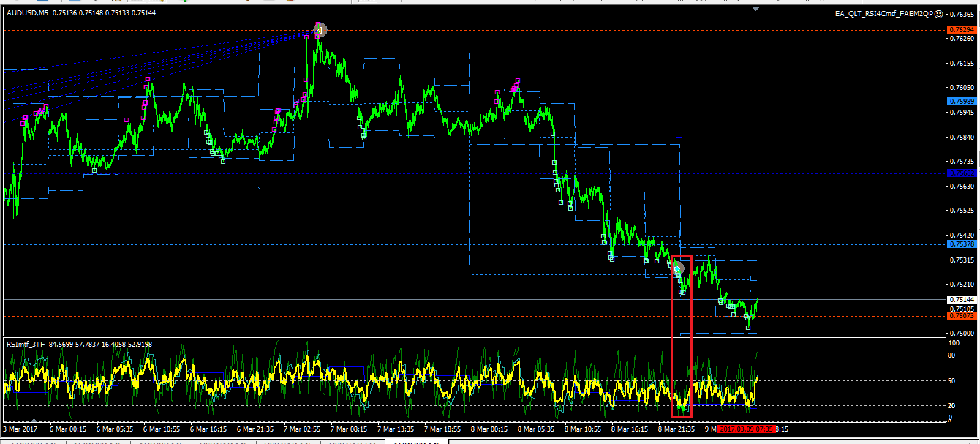This screenshot has height=444, width=980.
Task: Click the Expert Advisor smiley face icon
Action: (x=938, y=13)
